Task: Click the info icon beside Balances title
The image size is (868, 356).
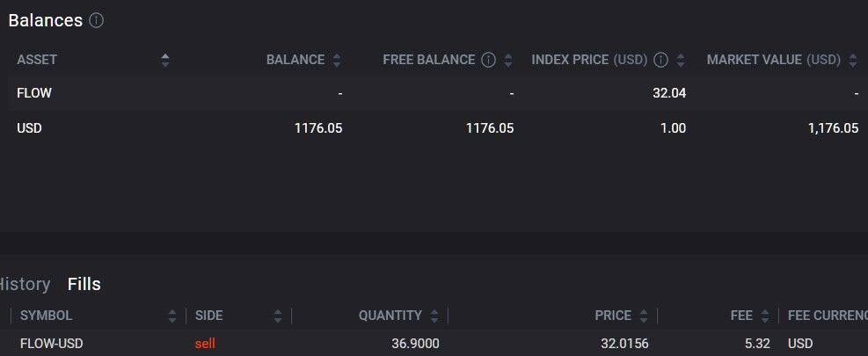Action: click(97, 21)
